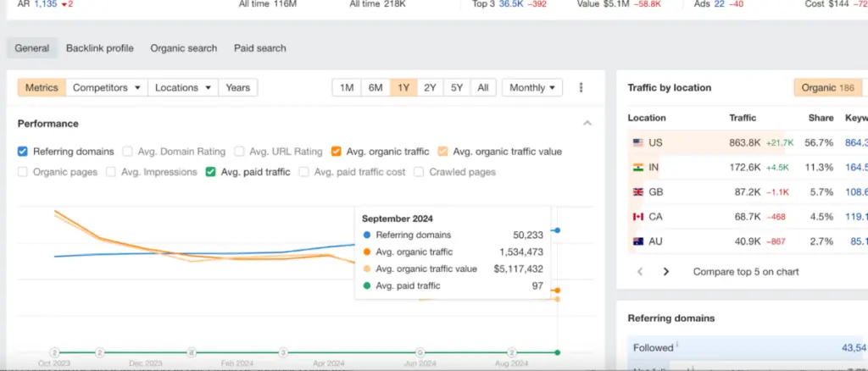Select the 6M time range button
Image resolution: width=868 pixels, height=371 pixels.
[375, 88]
